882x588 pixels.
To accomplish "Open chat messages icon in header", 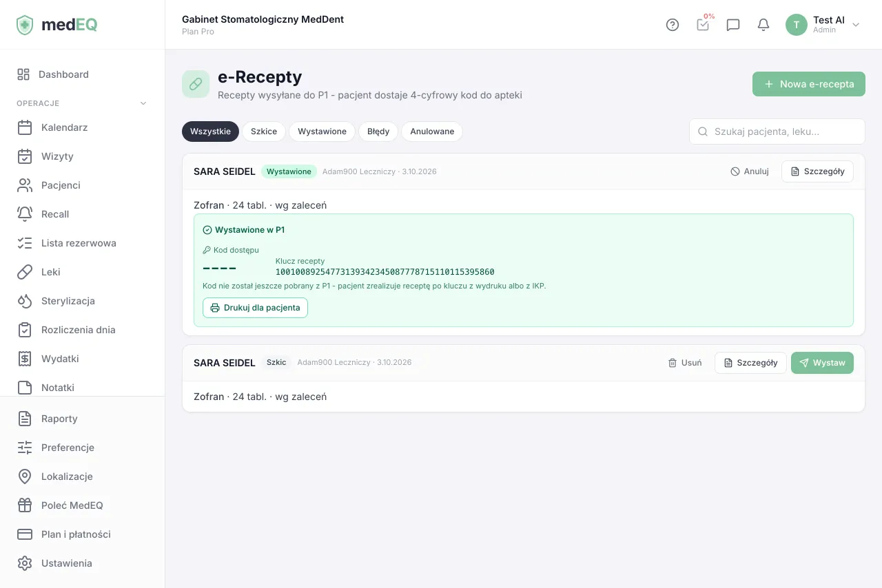I will click(x=733, y=25).
